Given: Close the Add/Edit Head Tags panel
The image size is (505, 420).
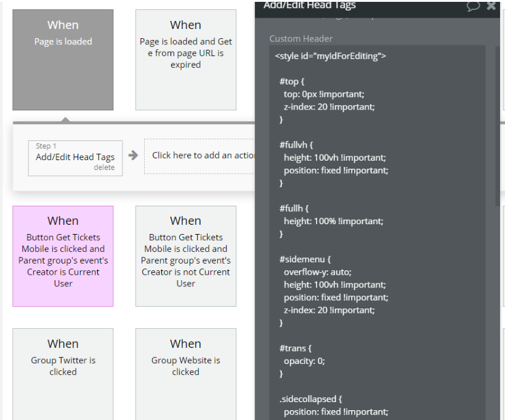Looking at the screenshot, I should tap(491, 6).
